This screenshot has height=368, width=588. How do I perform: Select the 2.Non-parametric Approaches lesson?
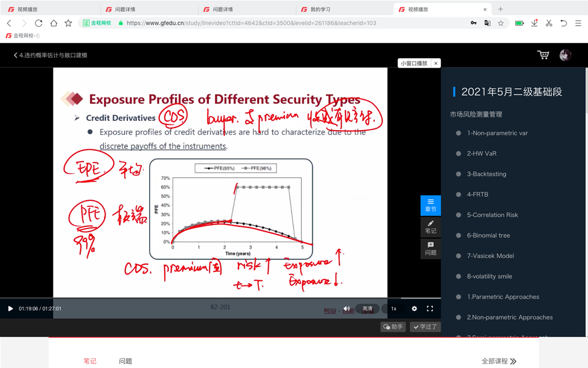pyautogui.click(x=509, y=317)
